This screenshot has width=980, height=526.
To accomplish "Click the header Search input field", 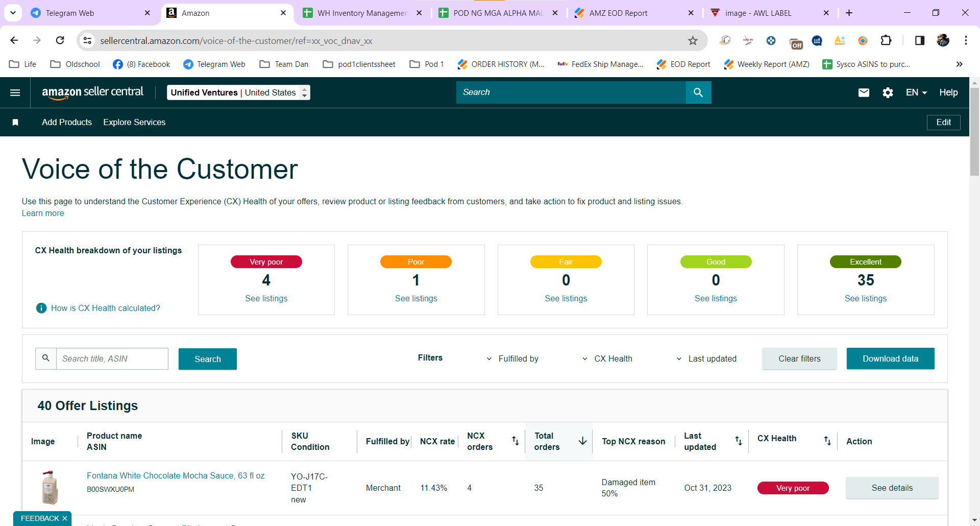I will tap(571, 92).
